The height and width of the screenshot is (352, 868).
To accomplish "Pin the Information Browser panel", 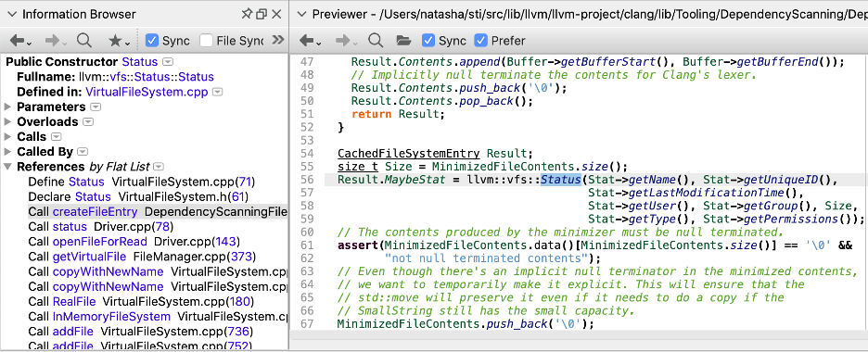I will [247, 15].
